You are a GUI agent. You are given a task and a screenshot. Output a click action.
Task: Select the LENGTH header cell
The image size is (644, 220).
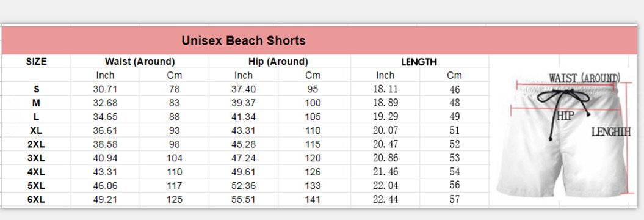click(419, 62)
